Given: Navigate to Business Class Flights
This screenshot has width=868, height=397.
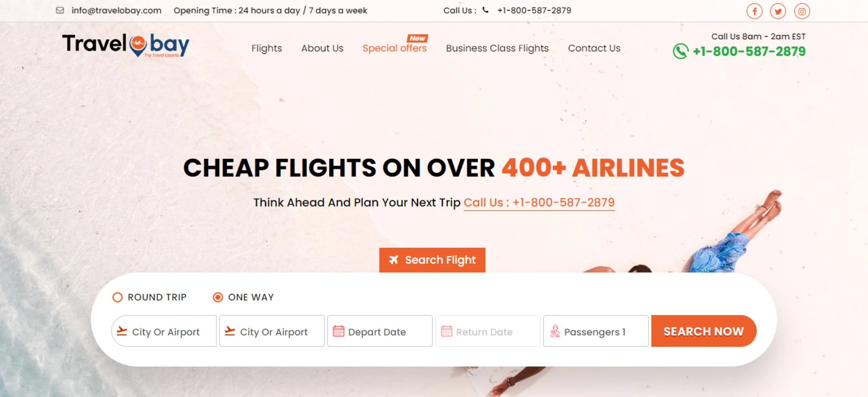Looking at the screenshot, I should point(497,48).
